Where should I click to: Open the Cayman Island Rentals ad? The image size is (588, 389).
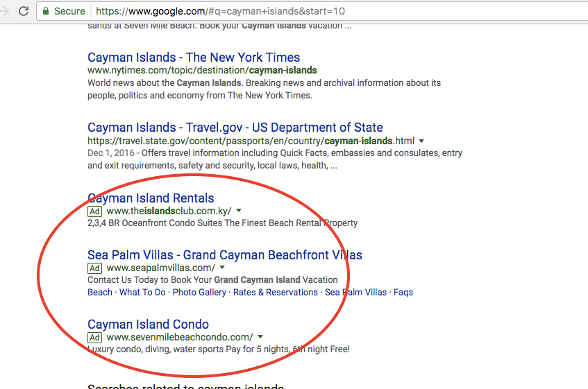151,198
